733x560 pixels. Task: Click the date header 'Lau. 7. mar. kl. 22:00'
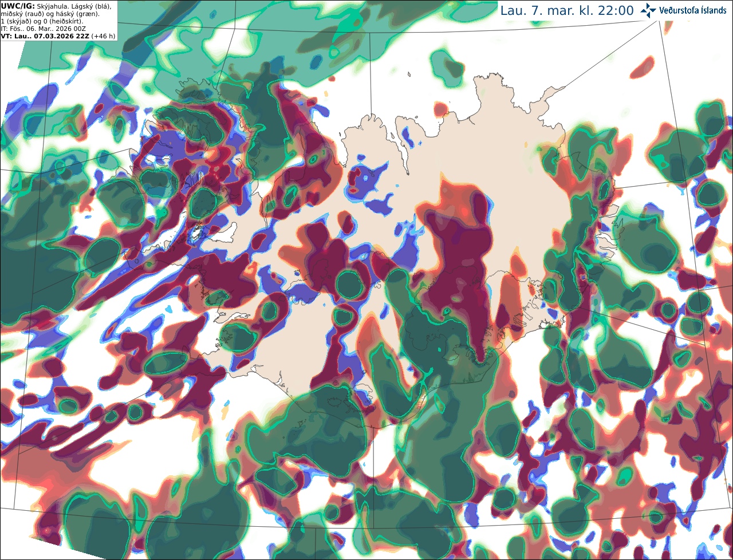567,10
